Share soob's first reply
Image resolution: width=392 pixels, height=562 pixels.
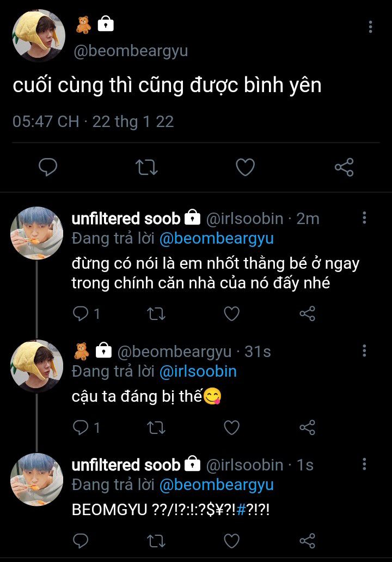tap(308, 313)
